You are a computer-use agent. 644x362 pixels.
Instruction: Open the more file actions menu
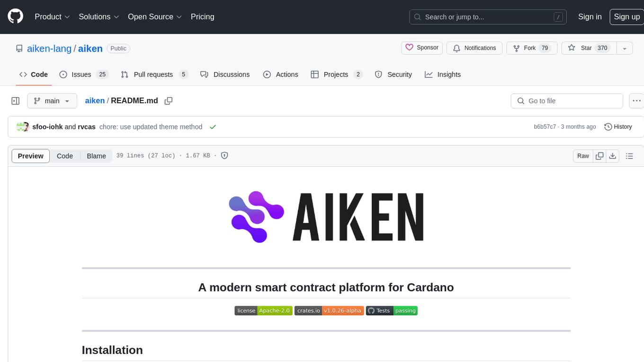[x=636, y=101]
